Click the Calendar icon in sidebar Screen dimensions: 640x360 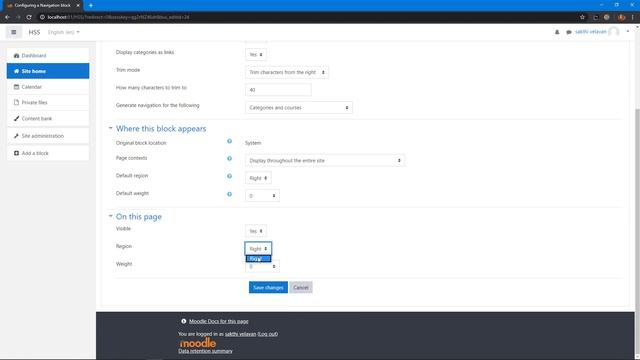[x=16, y=87]
